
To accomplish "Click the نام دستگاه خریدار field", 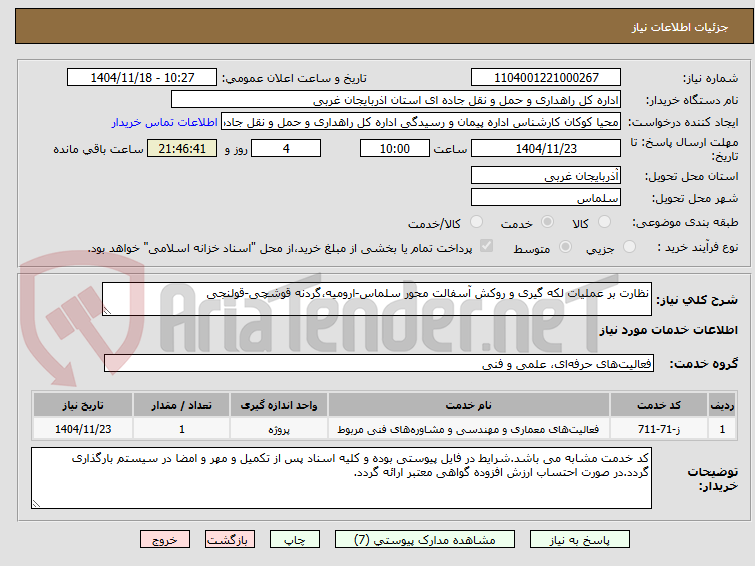I will (x=396, y=100).
